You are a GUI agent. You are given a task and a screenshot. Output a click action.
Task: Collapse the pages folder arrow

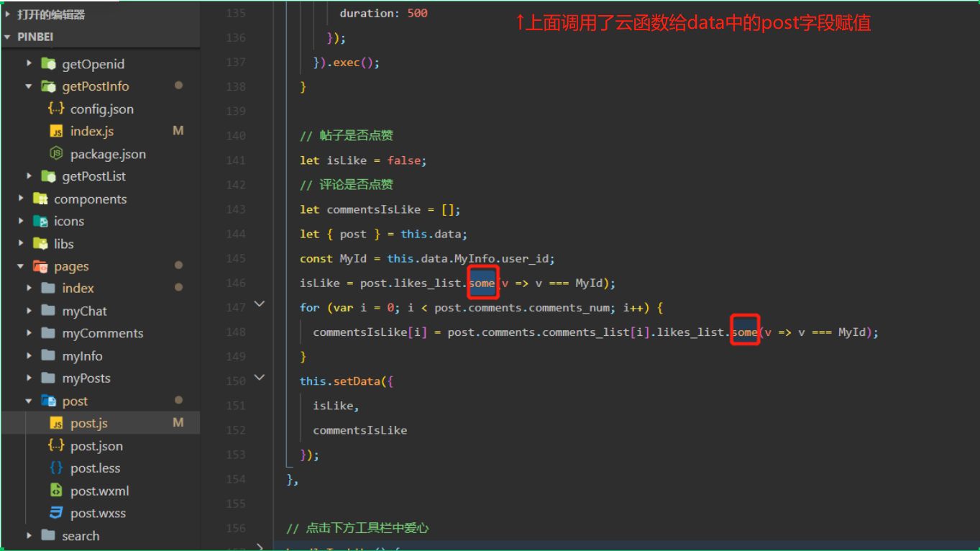pyautogui.click(x=21, y=266)
